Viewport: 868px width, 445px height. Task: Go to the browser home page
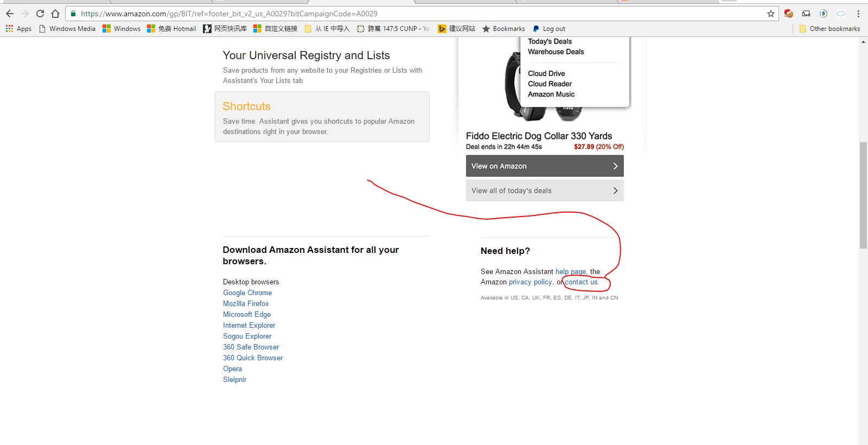[x=55, y=14]
